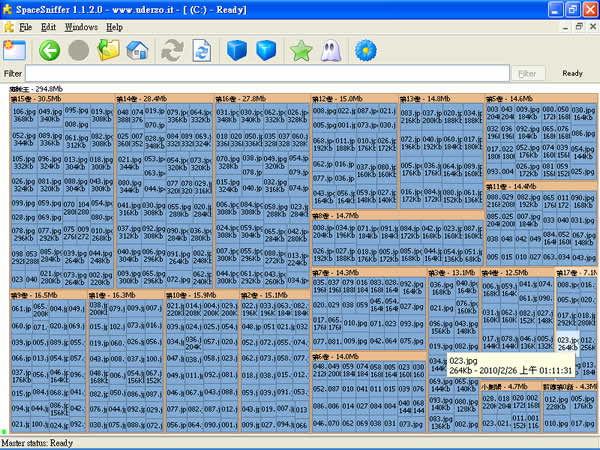600x450 pixels.
Task: Open the Windows menu
Action: click(81, 27)
